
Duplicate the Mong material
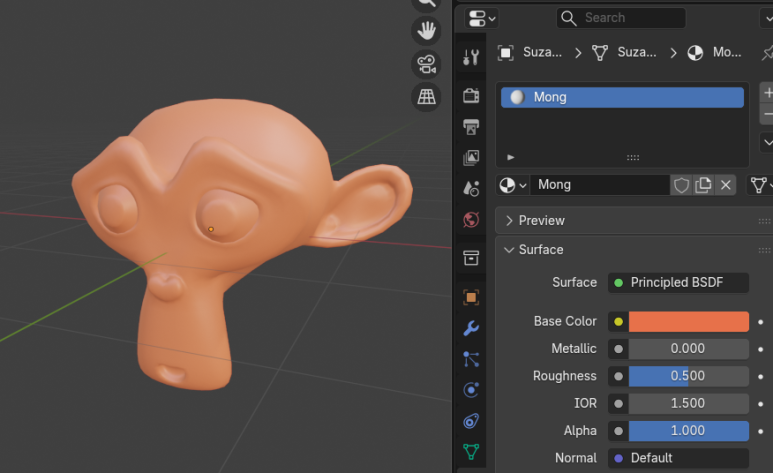click(703, 185)
